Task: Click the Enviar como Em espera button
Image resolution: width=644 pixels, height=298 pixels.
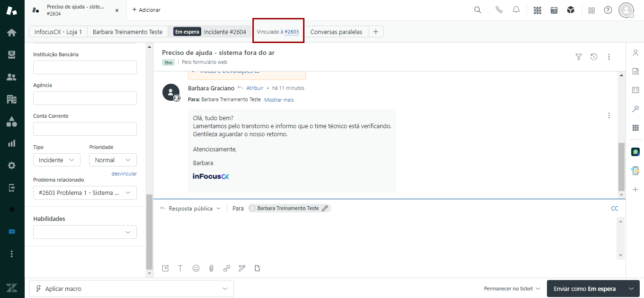Action: pyautogui.click(x=584, y=289)
